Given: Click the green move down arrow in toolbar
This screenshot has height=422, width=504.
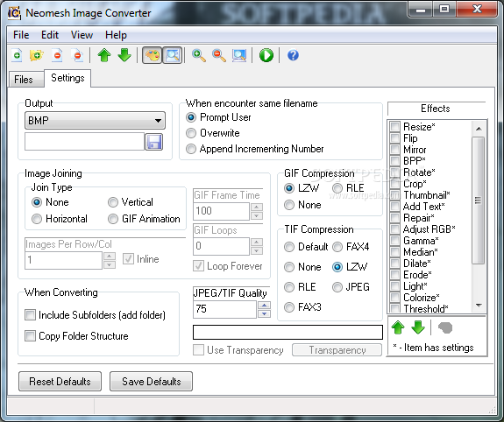Looking at the screenshot, I should point(124,55).
